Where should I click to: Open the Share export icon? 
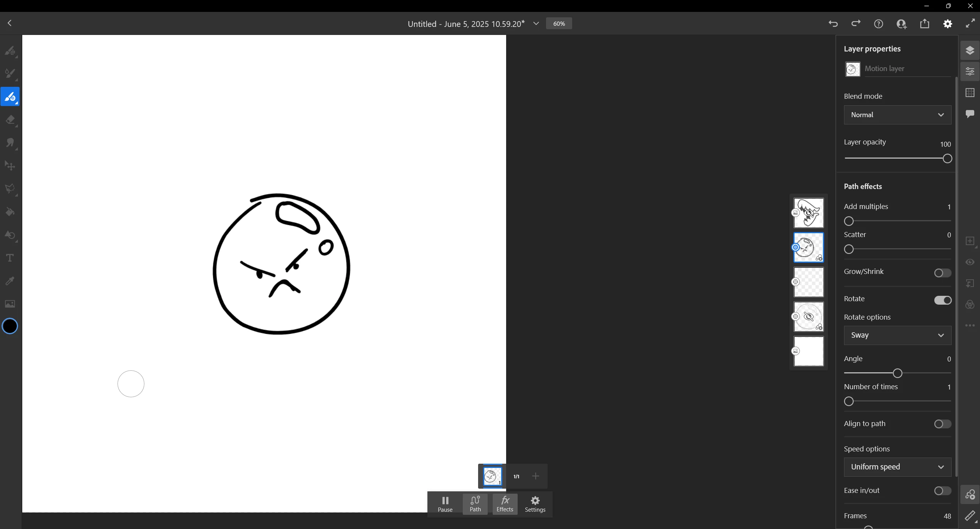[x=925, y=24]
